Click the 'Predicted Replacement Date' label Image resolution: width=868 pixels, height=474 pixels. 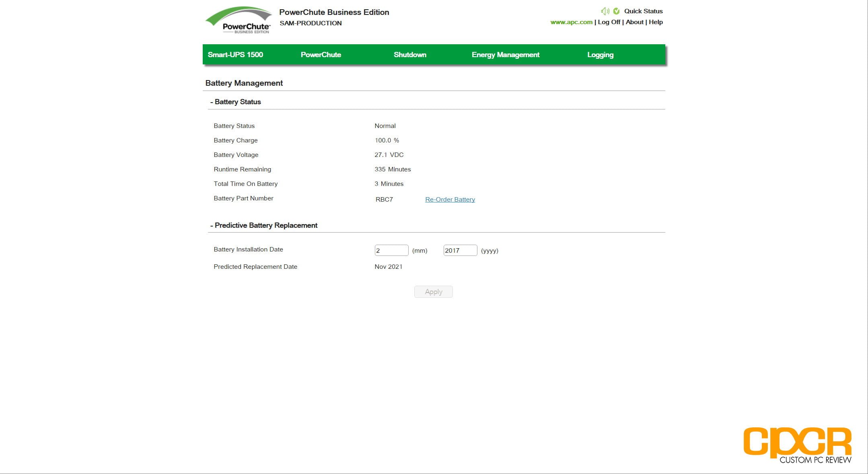coord(255,267)
